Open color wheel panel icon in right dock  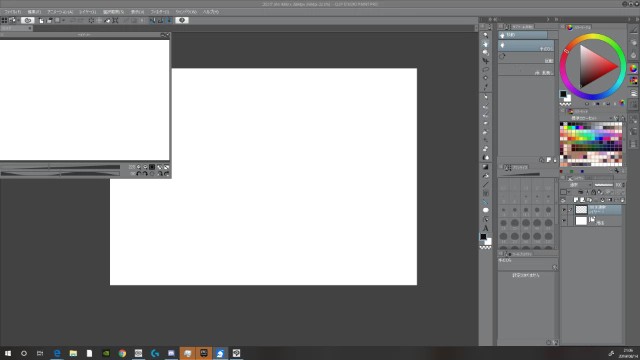tap(633, 69)
